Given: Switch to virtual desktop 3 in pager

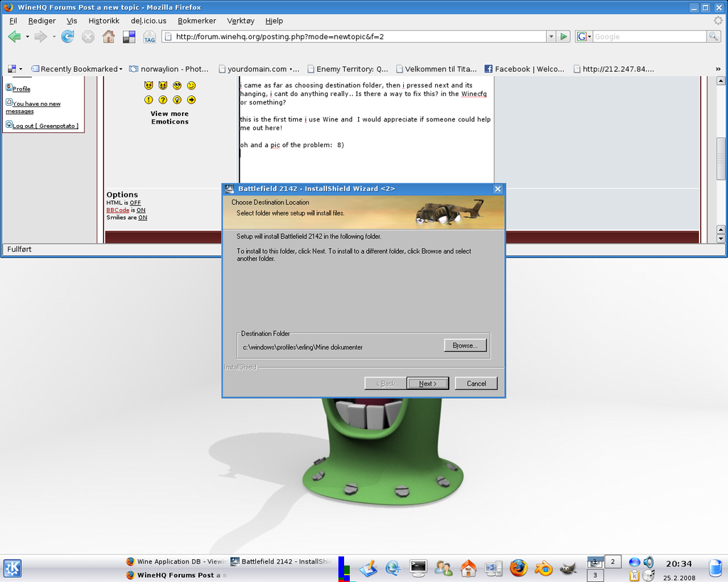Looking at the screenshot, I should coord(595,575).
